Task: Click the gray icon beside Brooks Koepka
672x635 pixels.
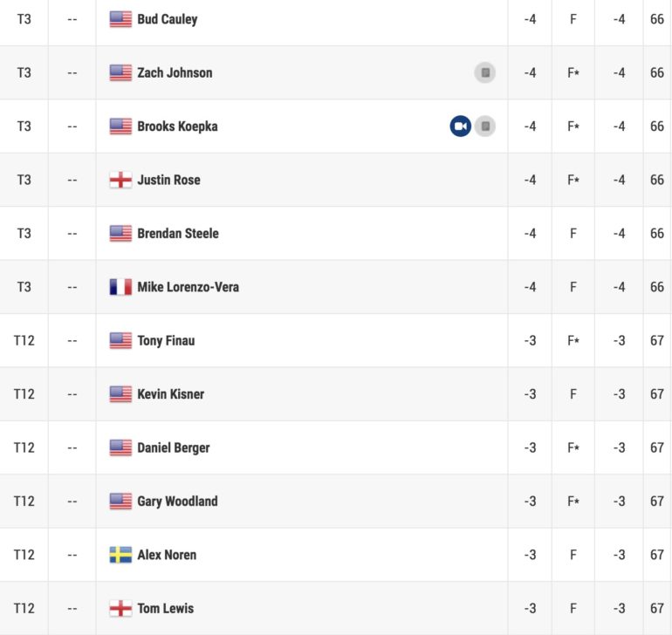Action: pos(485,126)
